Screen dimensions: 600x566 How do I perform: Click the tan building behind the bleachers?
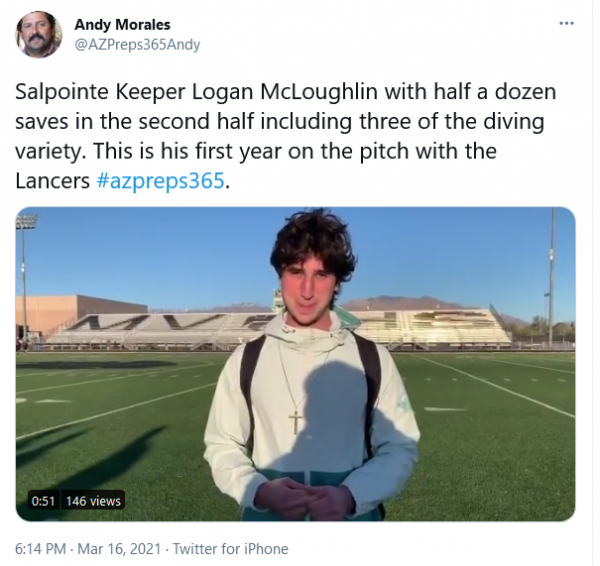81,313
